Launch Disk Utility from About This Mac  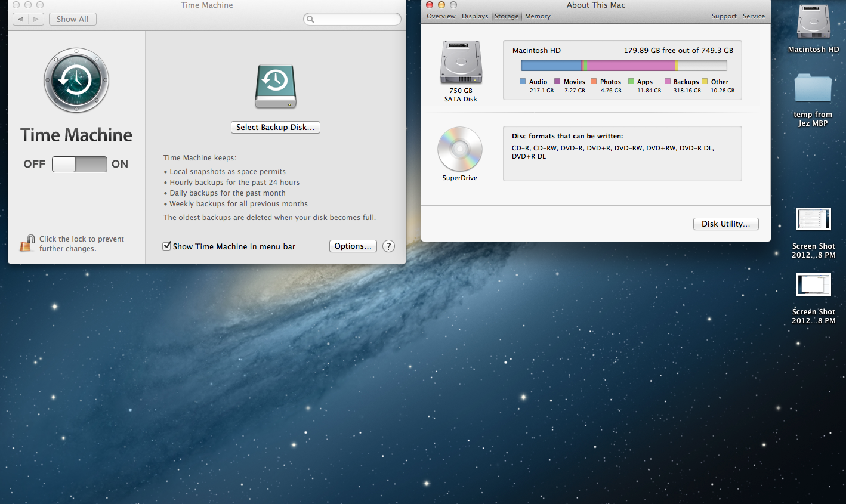tap(726, 224)
